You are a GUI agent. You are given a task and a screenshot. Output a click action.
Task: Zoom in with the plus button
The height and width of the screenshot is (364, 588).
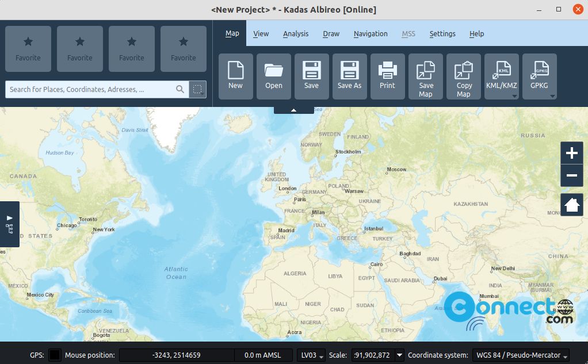pyautogui.click(x=571, y=153)
